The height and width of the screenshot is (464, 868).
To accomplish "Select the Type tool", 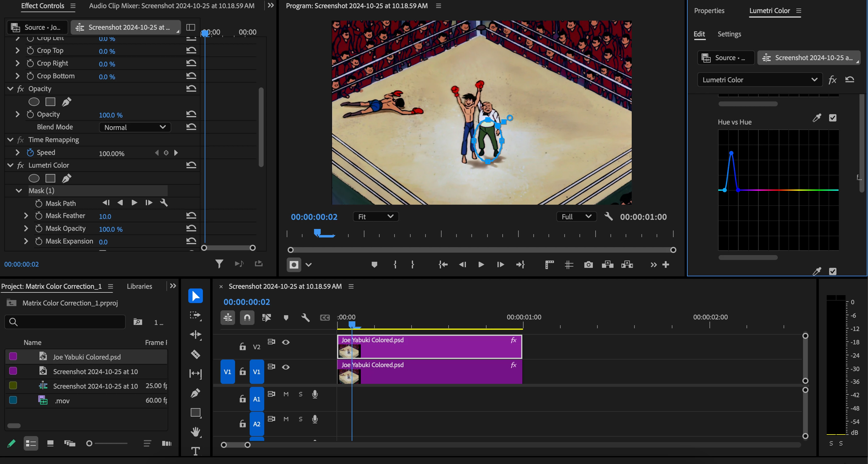I will (195, 451).
